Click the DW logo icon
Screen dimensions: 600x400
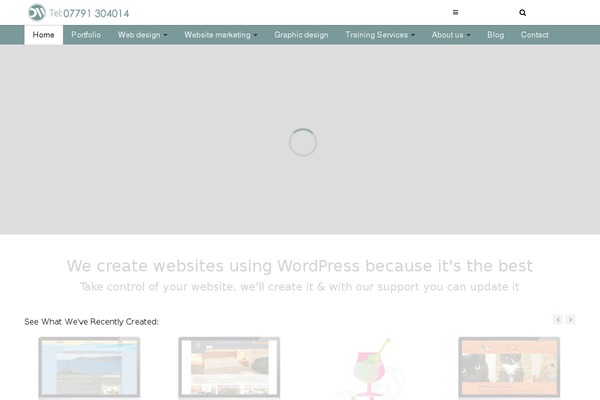coord(37,13)
